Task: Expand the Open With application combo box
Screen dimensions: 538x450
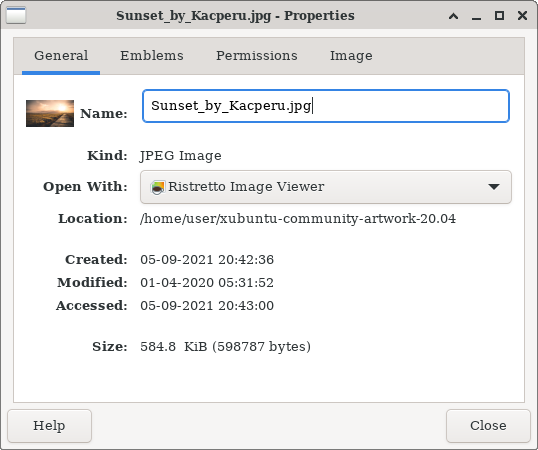Action: click(x=326, y=187)
